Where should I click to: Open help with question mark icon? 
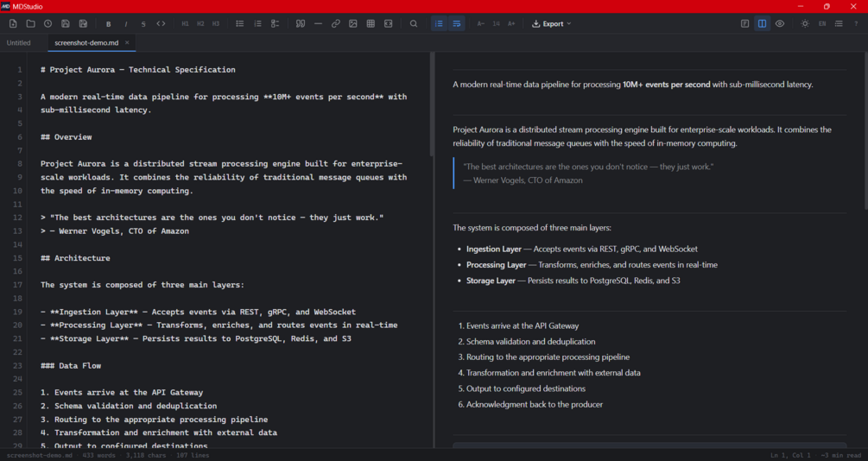[857, 24]
